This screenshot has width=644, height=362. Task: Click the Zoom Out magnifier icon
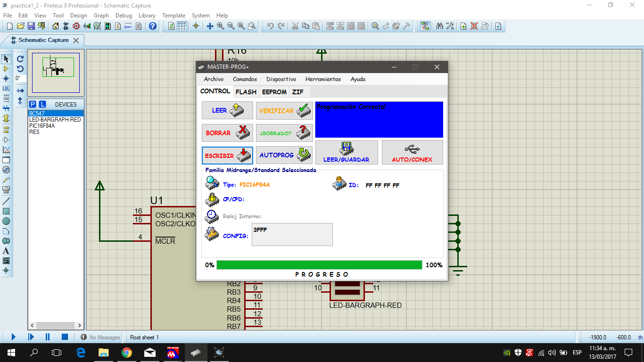(x=231, y=26)
